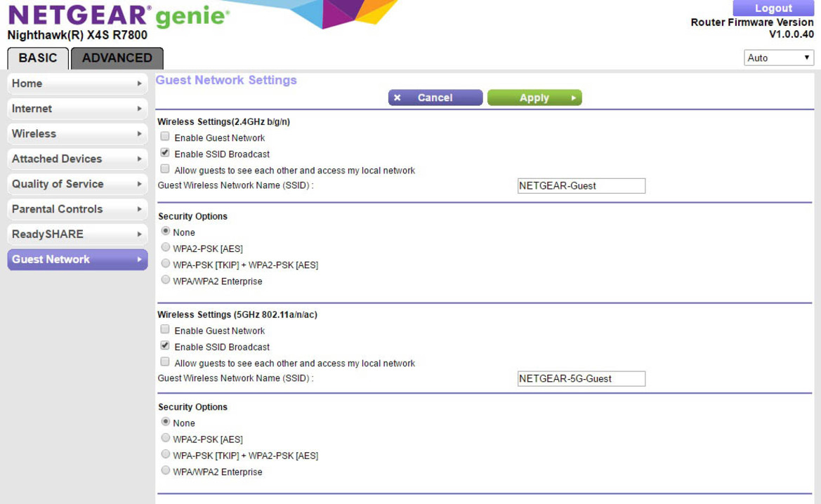
Task: Click the NETGEAR-Guest SSID field
Action: point(582,186)
